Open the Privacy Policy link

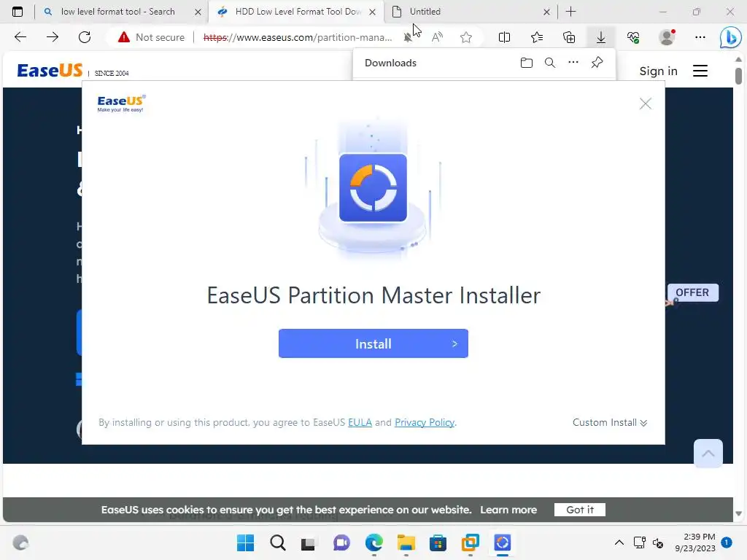(425, 422)
